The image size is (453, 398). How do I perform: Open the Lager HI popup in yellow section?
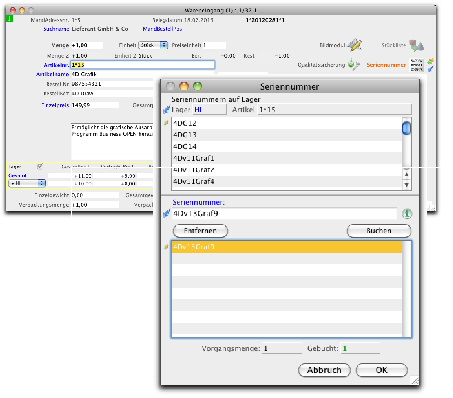point(27,183)
